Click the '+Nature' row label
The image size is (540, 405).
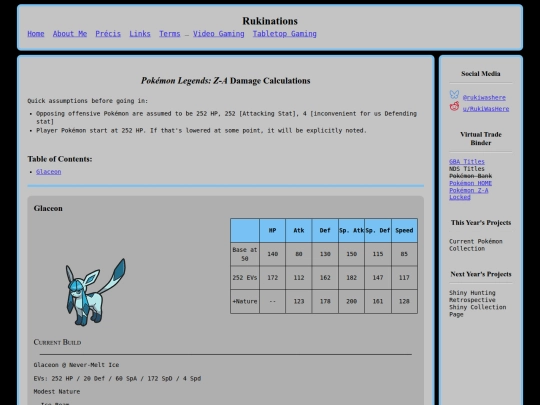(x=245, y=301)
